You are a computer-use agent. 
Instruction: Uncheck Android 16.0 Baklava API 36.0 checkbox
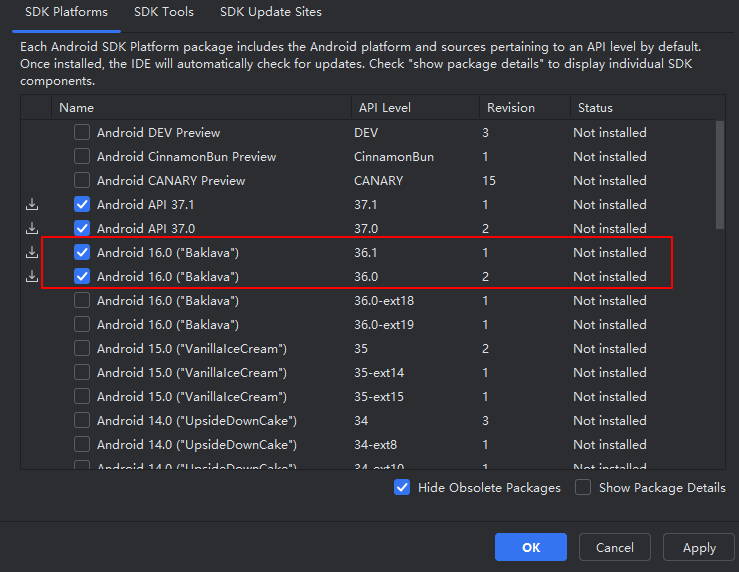point(82,277)
